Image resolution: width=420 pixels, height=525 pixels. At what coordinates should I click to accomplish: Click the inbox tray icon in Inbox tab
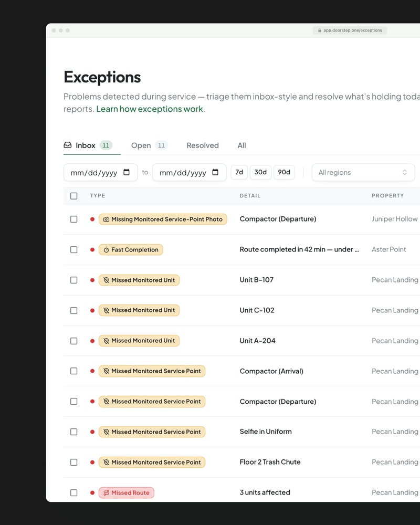68,145
